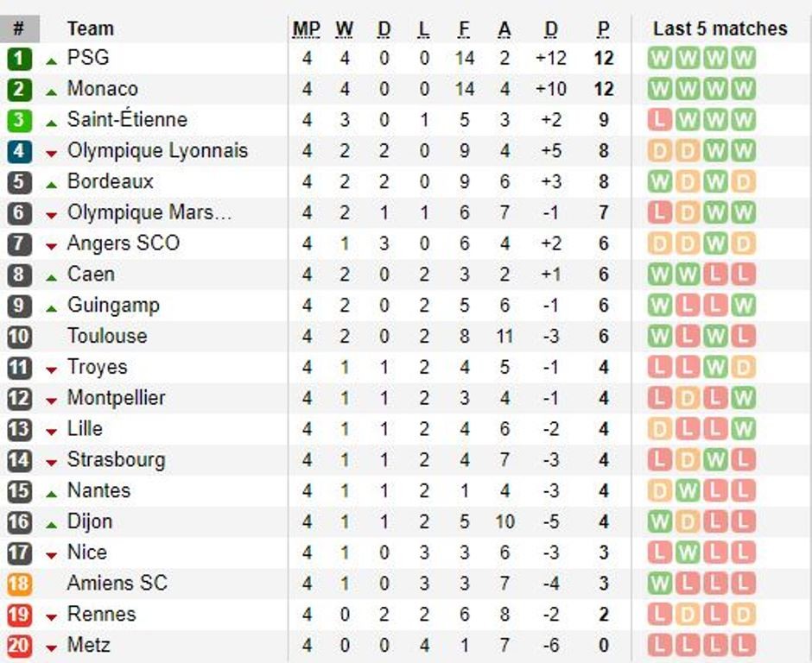The image size is (812, 663).
Task: Click the orange D badge in Dijon row
Action: click(x=688, y=522)
